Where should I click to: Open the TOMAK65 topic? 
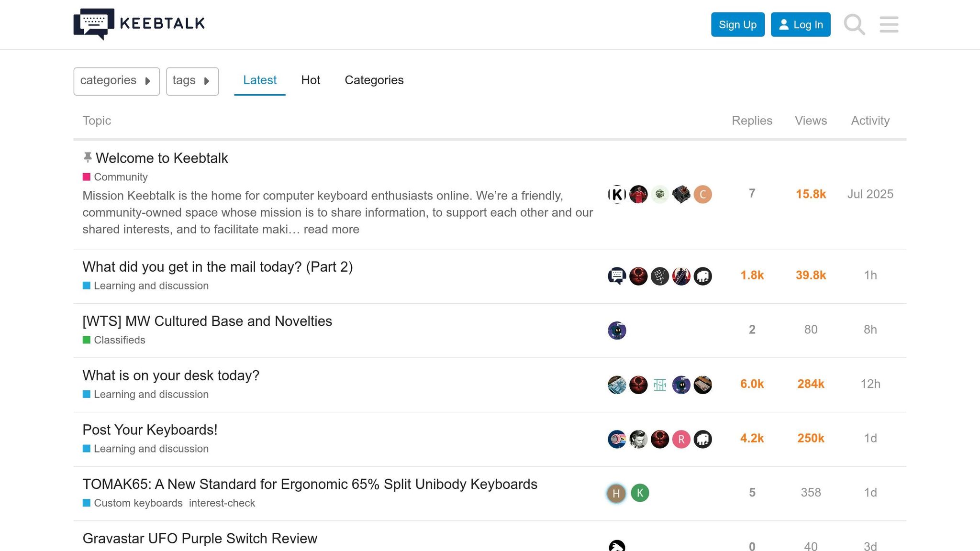pos(310,484)
